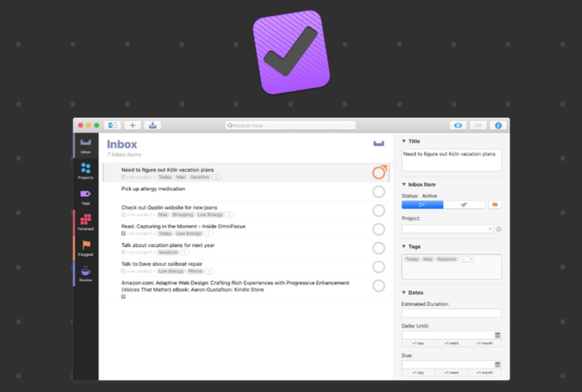
Task: Select Check out Gustin website task text
Action: (169, 208)
